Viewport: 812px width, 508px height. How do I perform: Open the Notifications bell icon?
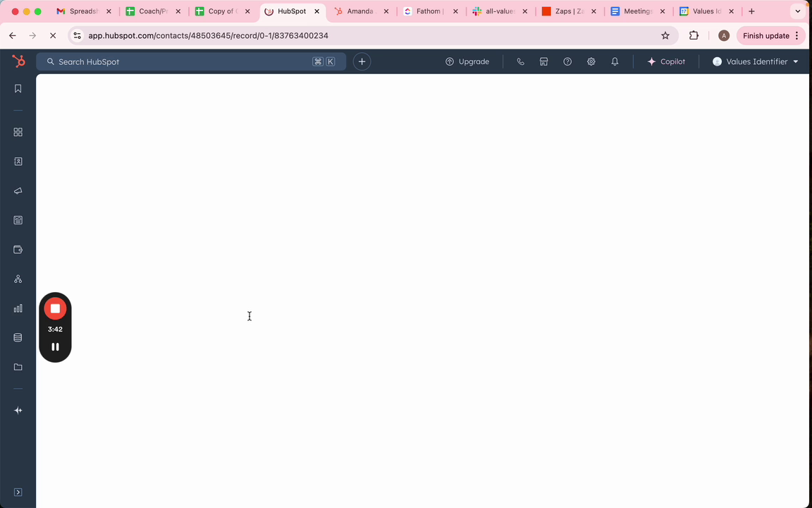click(x=615, y=61)
